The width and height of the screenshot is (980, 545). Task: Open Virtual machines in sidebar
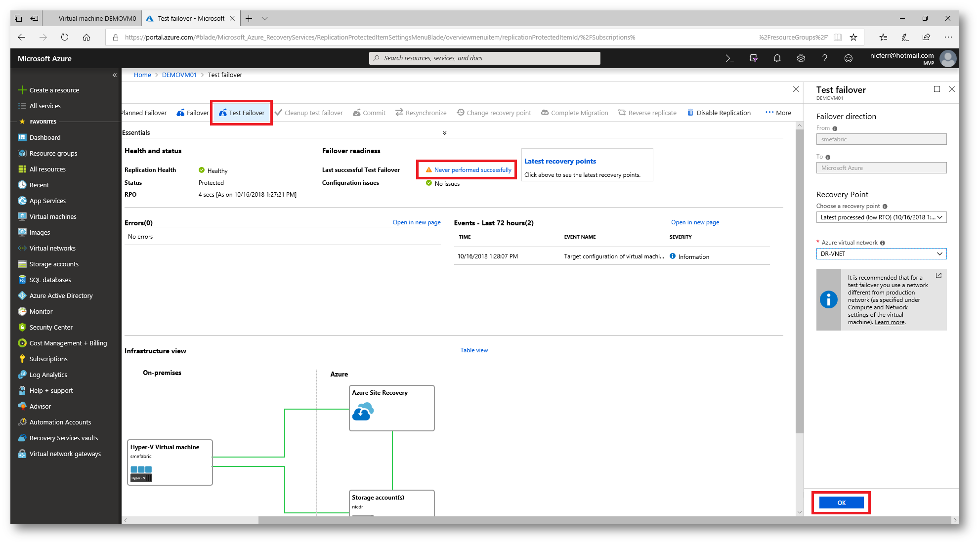[53, 216]
